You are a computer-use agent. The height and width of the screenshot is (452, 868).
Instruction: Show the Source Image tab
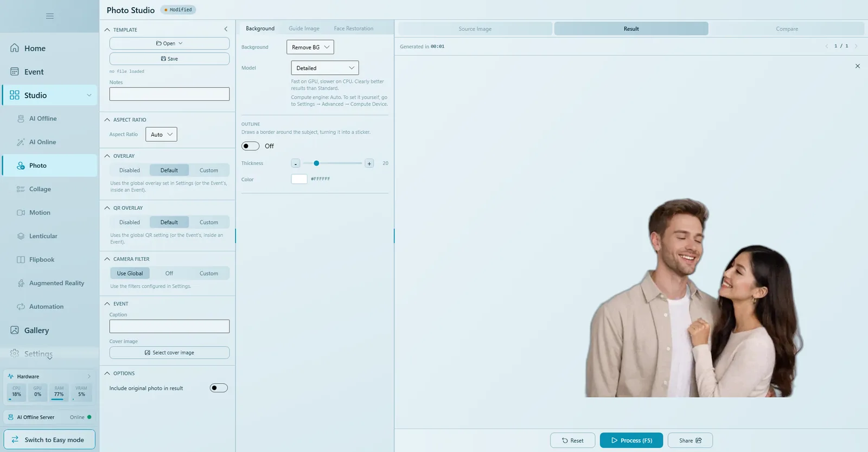475,29
